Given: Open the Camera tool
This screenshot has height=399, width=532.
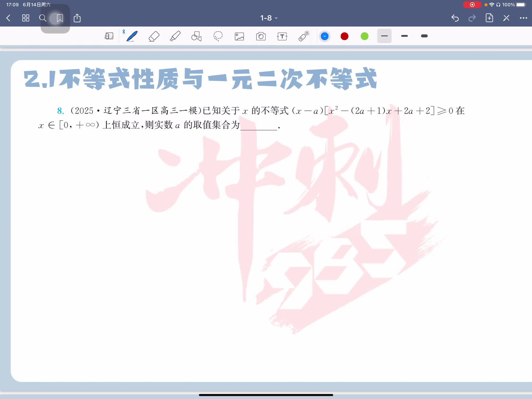Looking at the screenshot, I should [261, 36].
